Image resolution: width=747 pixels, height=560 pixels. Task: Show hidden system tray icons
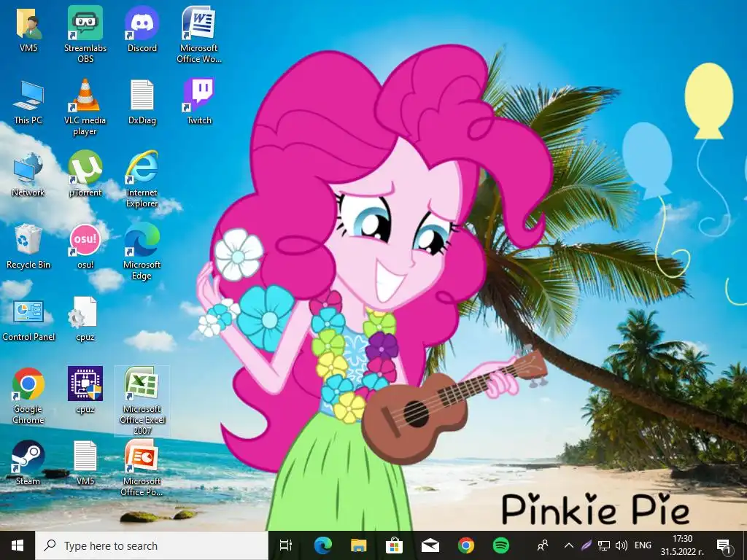[569, 545]
